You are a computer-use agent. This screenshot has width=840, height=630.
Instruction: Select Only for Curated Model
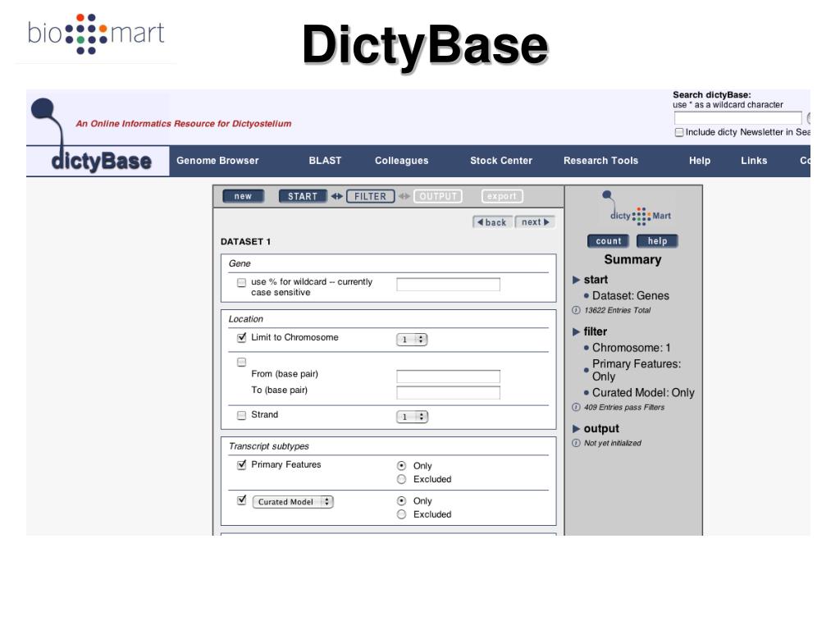click(401, 501)
